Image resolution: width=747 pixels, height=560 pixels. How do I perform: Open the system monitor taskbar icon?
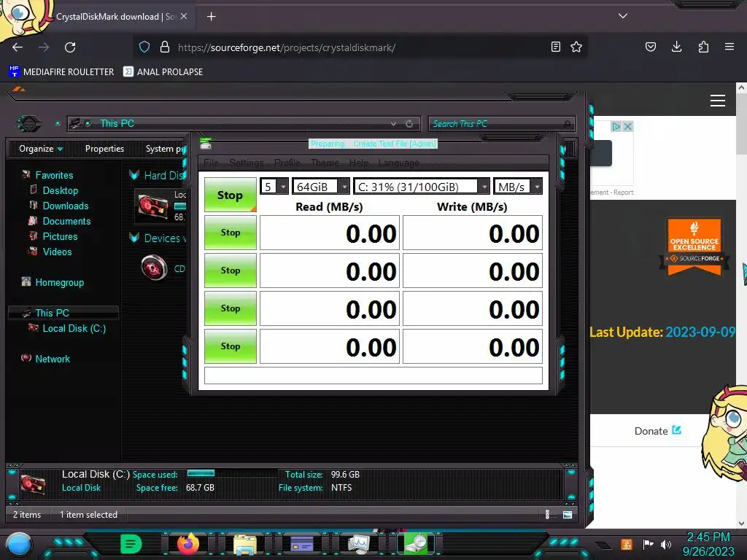click(359, 544)
